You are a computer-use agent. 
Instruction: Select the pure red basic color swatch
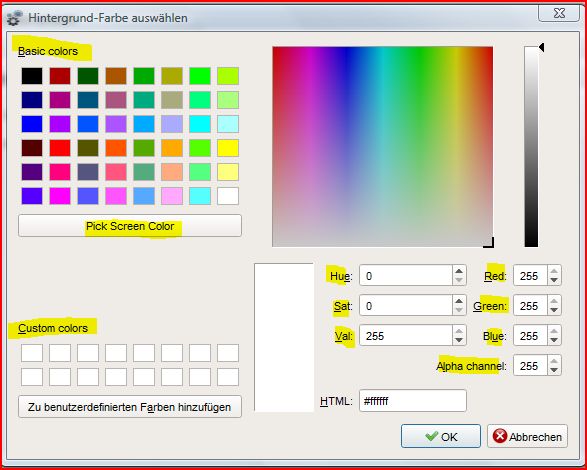60,148
